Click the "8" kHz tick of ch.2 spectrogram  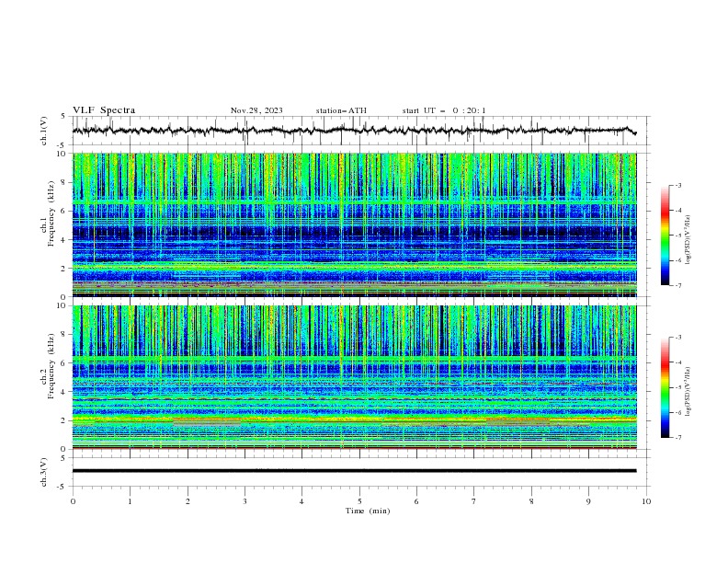click(x=65, y=335)
